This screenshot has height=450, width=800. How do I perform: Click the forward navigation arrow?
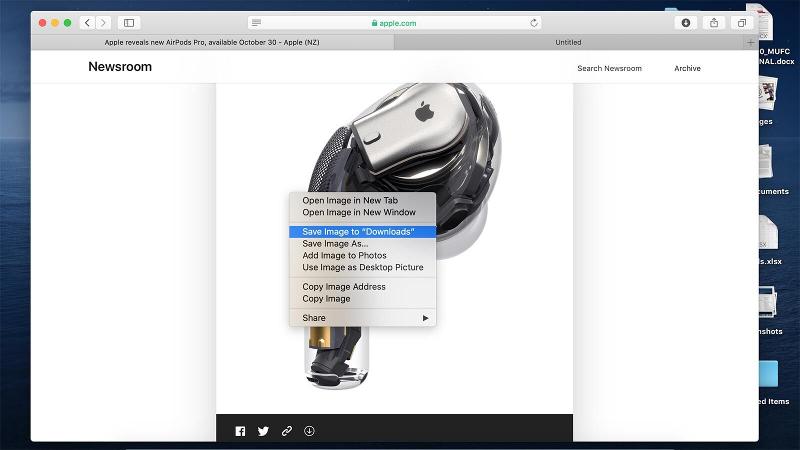(103, 22)
